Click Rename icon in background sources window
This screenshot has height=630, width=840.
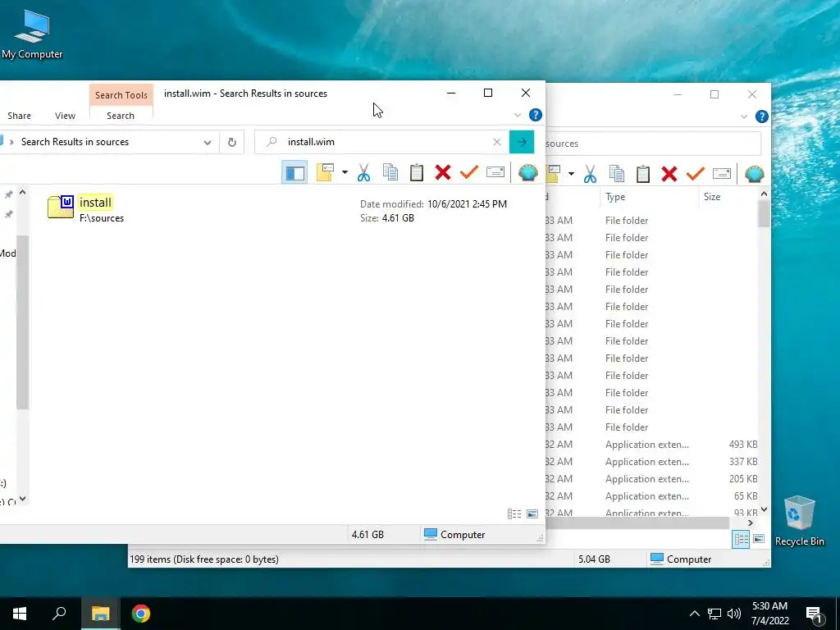[x=722, y=174]
